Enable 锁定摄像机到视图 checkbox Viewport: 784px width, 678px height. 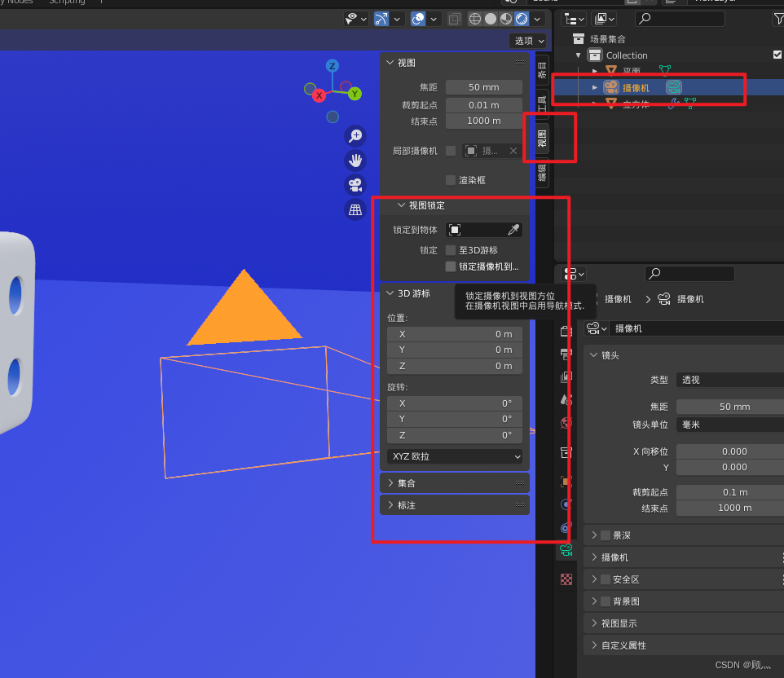[451, 266]
